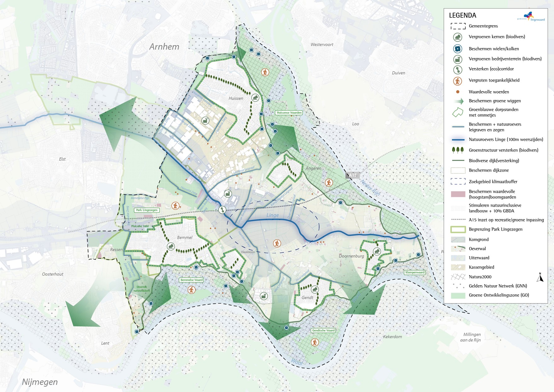Click the north arrow compass icon

[540, 277]
